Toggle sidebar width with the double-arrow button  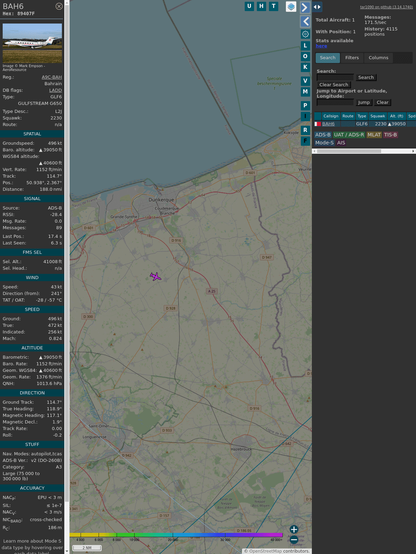(x=317, y=7)
